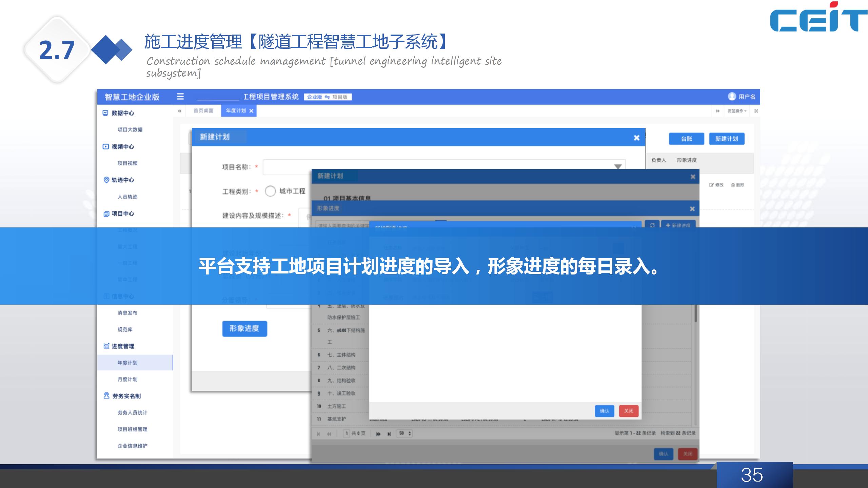Jump to last page in pagination
Screen dimensions: 868x488
tap(389, 434)
